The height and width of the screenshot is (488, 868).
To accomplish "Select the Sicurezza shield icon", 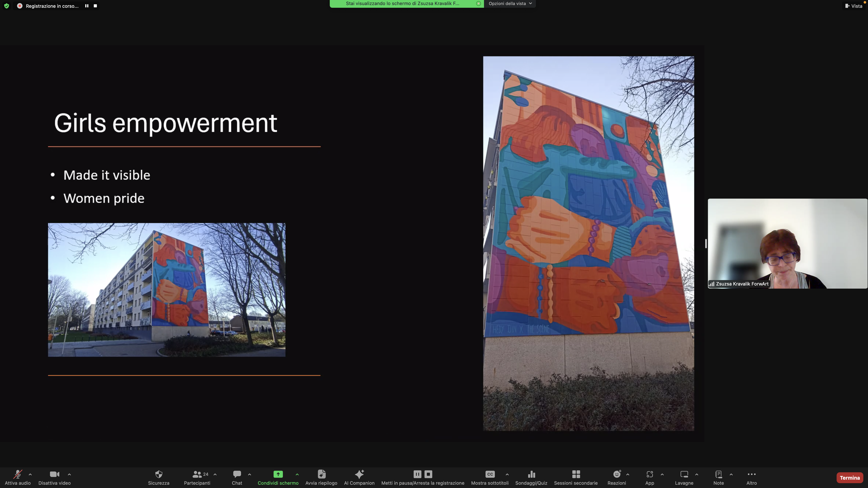I will point(158,477).
